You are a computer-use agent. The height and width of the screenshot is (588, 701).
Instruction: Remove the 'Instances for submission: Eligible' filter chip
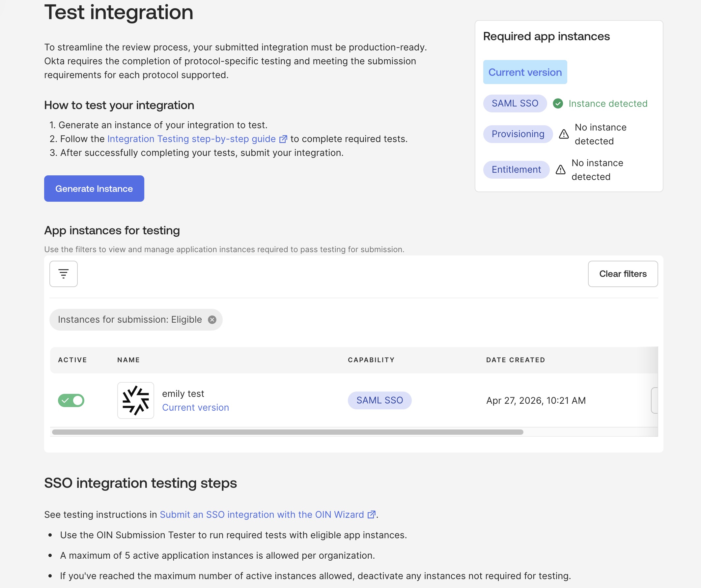(x=212, y=320)
